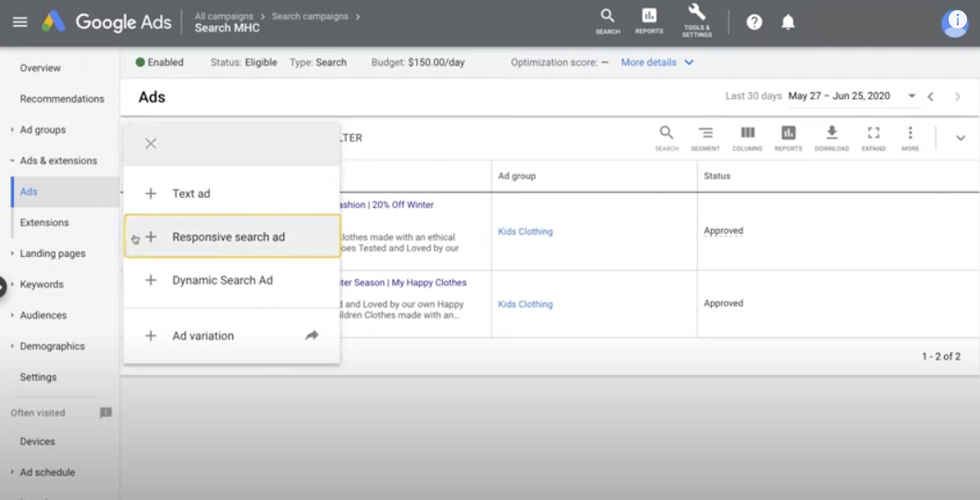
Task: Click the table Search toolbar icon
Action: [667, 138]
